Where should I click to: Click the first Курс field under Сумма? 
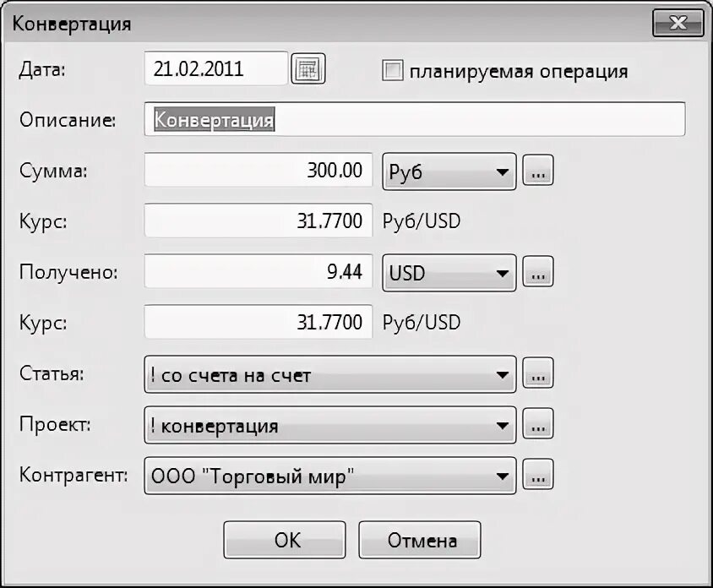coord(259,220)
